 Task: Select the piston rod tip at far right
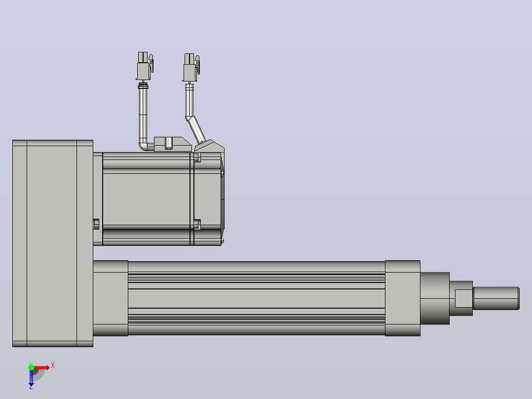tap(496, 298)
